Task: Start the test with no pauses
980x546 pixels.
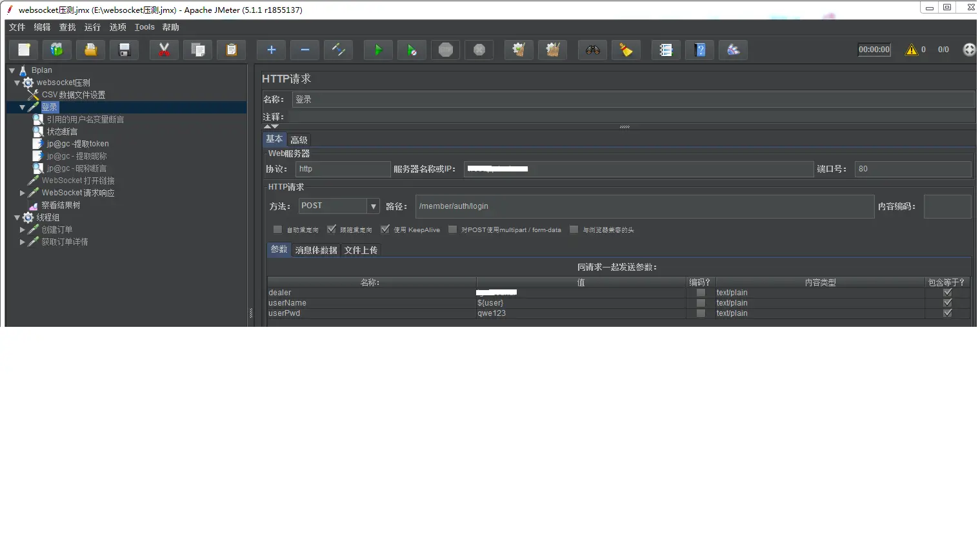Action: pos(412,50)
